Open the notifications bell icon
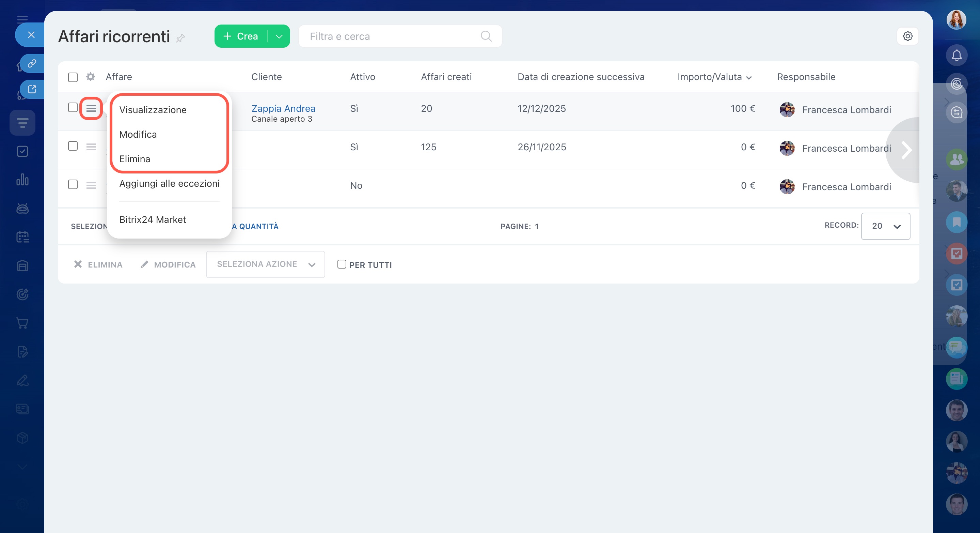The image size is (980, 533). coord(956,56)
